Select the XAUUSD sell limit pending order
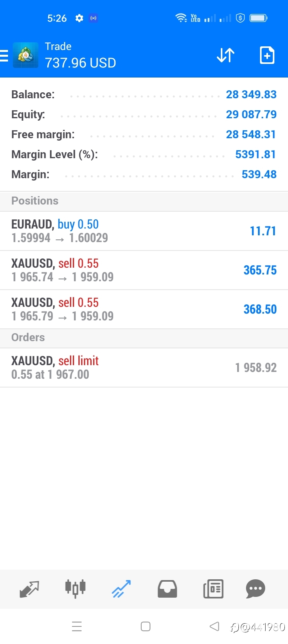This screenshot has width=288, height=644. pos(144,368)
